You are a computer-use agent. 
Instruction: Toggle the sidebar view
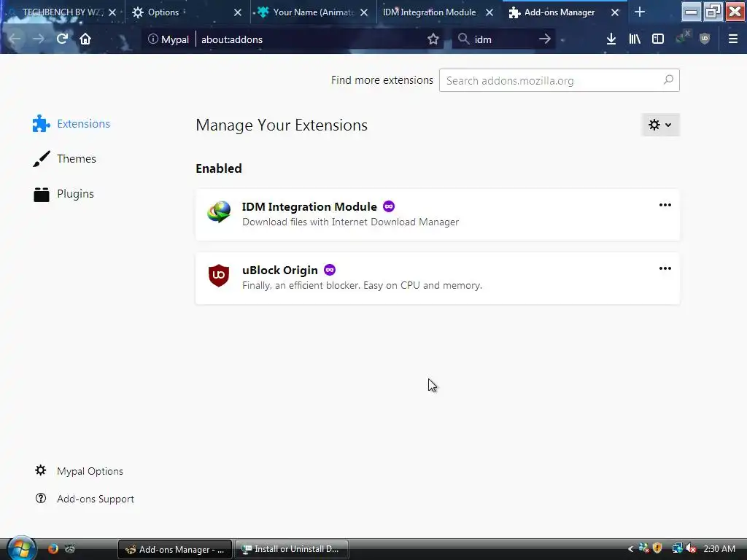click(658, 39)
